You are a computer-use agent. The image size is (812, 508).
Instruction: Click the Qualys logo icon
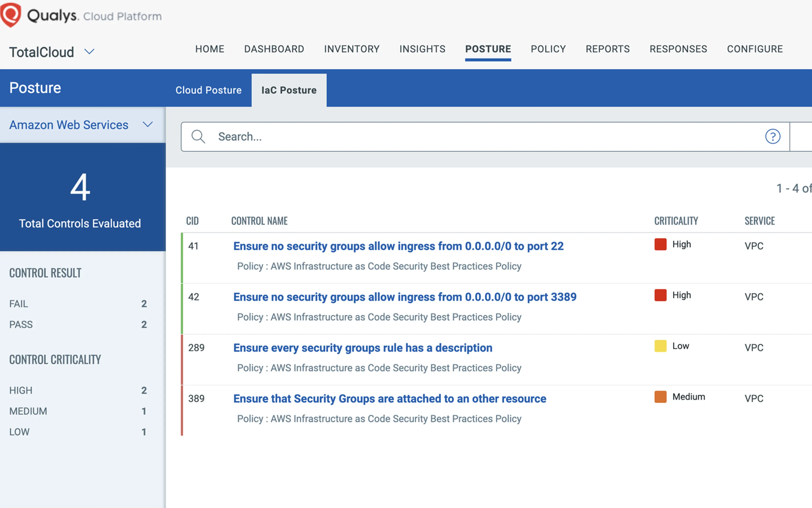pyautogui.click(x=11, y=15)
